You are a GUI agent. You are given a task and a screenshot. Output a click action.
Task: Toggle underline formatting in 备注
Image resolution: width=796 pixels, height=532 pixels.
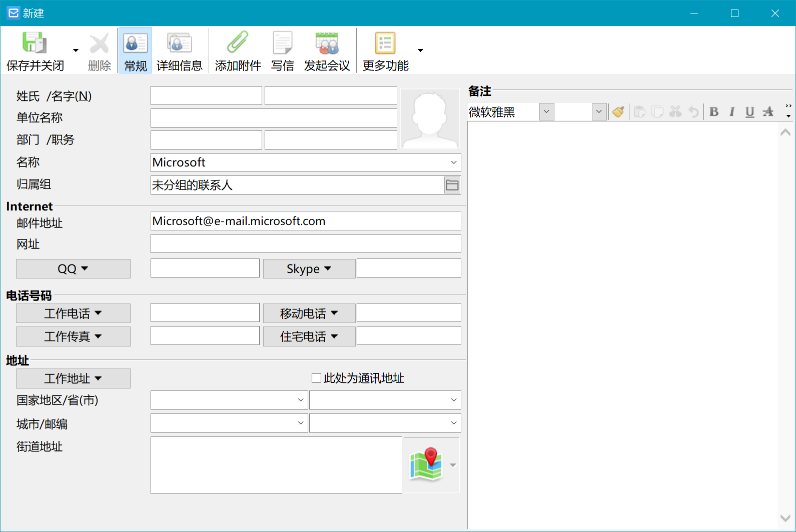pyautogui.click(x=749, y=111)
